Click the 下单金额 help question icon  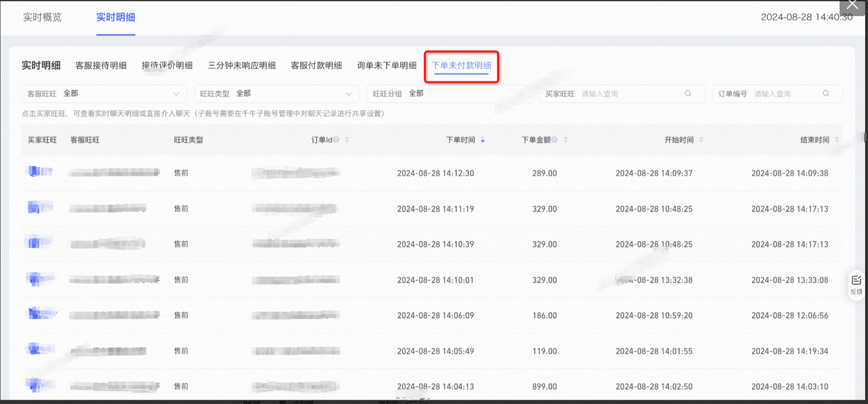(554, 140)
